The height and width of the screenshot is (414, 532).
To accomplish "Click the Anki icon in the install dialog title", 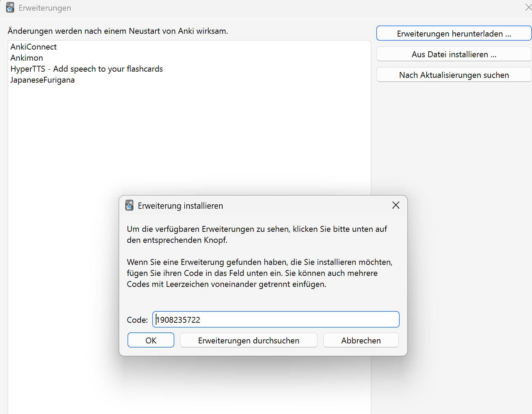I will pos(129,205).
